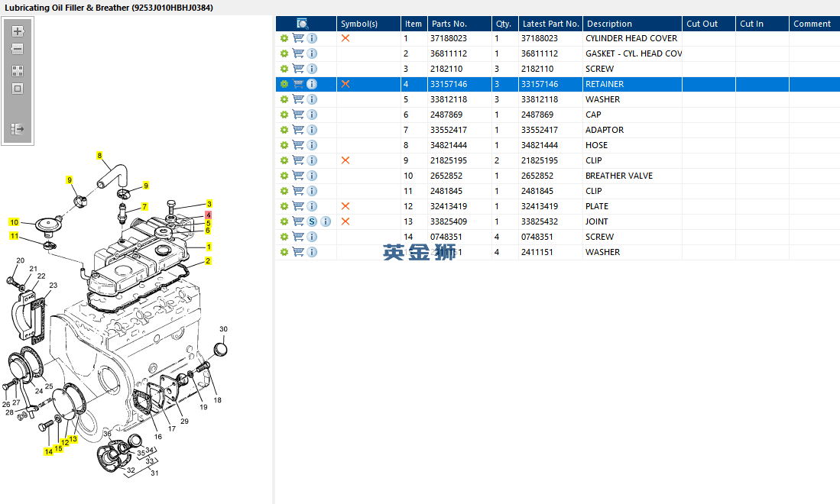Click description HOSE

click(596, 146)
